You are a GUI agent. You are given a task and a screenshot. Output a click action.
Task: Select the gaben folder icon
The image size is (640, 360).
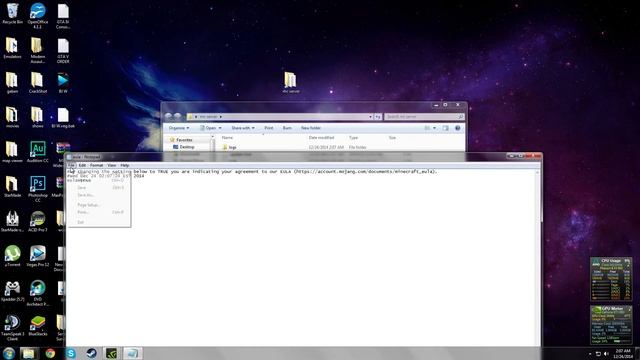(x=12, y=83)
